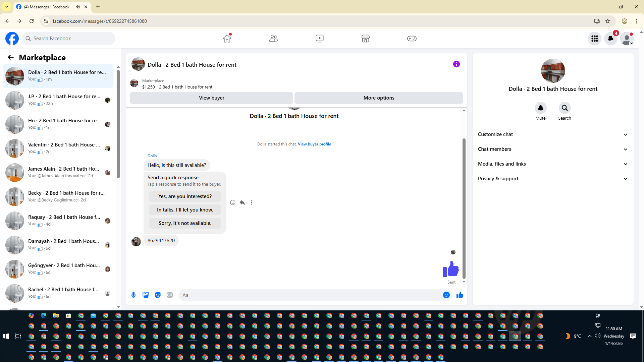Open the View buyer profile link

tap(314, 144)
